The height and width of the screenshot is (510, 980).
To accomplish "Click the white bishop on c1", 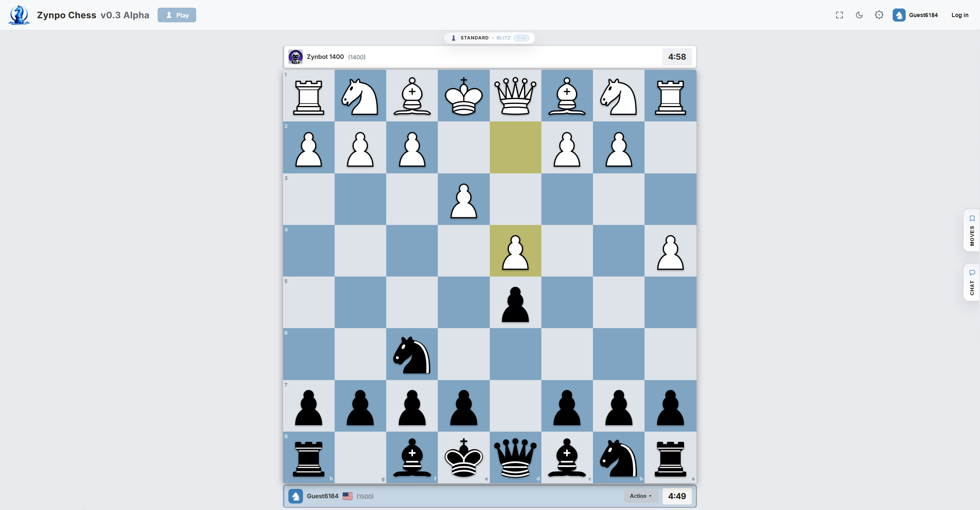I will 567,96.
